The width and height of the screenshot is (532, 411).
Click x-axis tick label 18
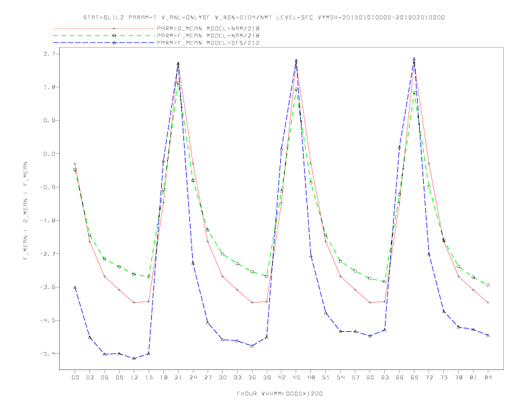[x=163, y=377]
